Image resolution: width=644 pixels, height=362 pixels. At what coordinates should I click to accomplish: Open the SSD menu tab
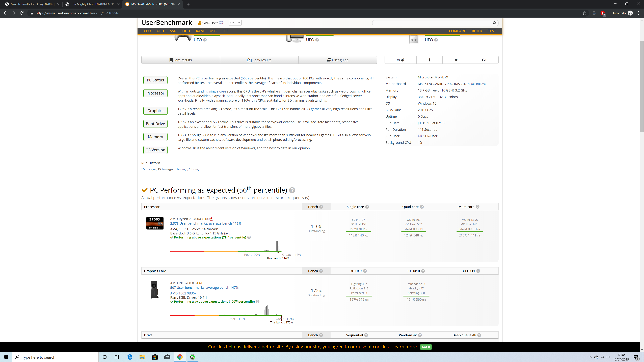pyautogui.click(x=173, y=31)
